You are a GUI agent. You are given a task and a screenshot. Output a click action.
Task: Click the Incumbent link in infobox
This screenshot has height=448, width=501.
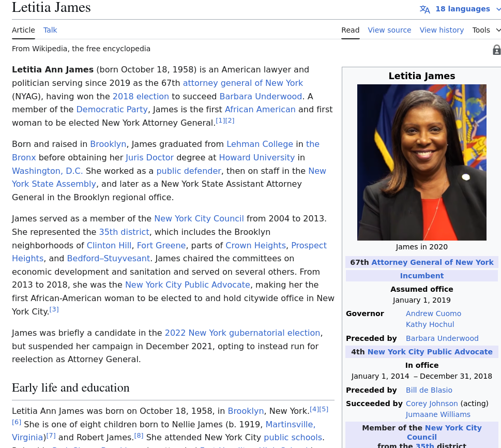(x=422, y=276)
